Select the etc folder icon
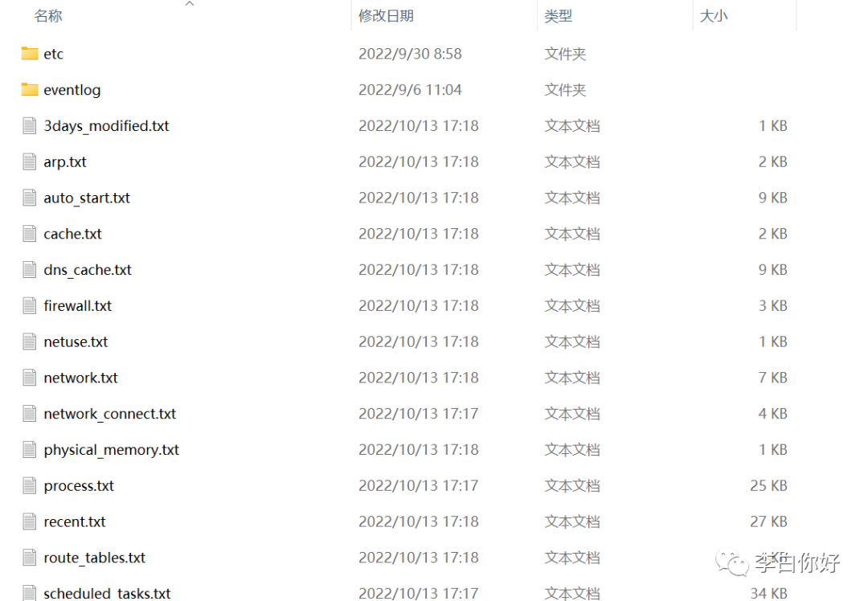Image resolution: width=868 pixels, height=601 pixels. click(30, 54)
